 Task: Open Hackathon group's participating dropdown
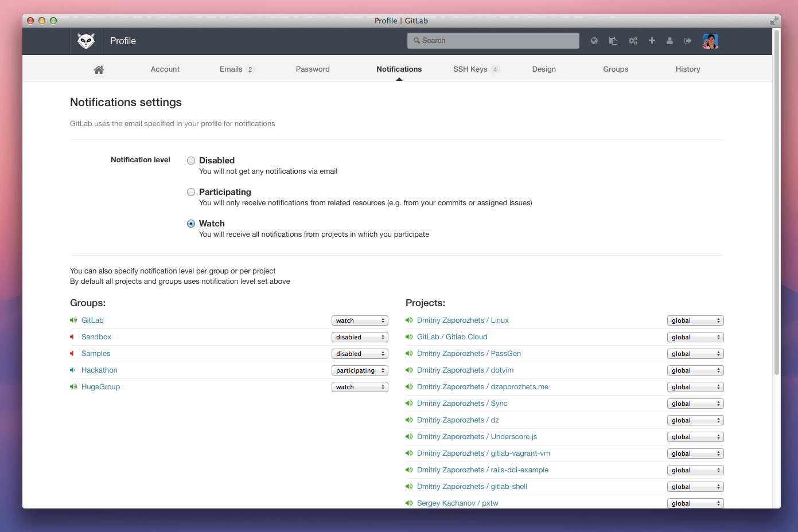pos(360,370)
